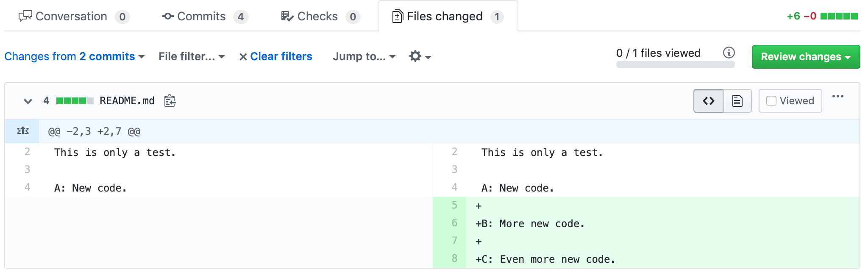Viewport: 868px width, 278px height.
Task: Click the X icon to clear filters
Action: (243, 57)
